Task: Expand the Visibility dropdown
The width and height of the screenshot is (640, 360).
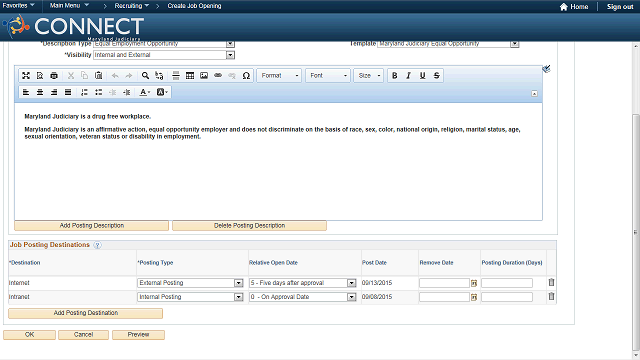Action: [230, 55]
